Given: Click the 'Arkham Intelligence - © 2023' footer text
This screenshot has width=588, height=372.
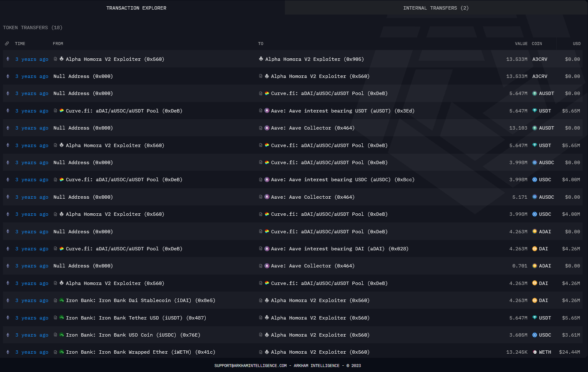Looking at the screenshot, I should click(327, 366).
